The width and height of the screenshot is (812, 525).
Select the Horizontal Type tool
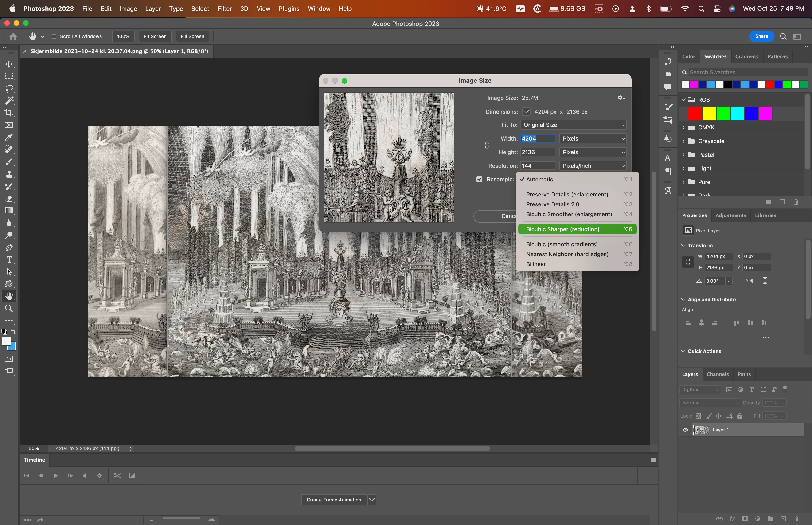[x=9, y=260]
